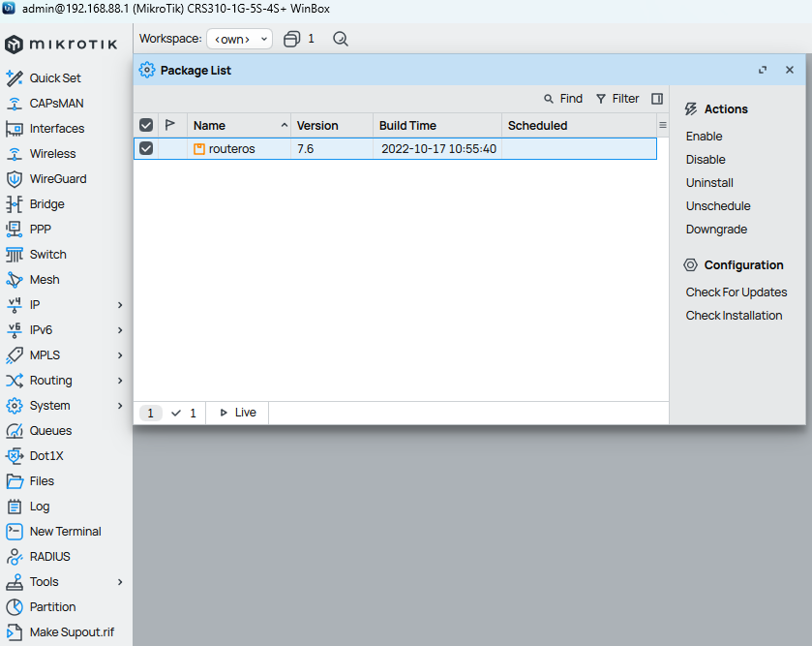The width and height of the screenshot is (812, 646).
Task: Click the Scheduled column header
Action: pyautogui.click(x=579, y=125)
